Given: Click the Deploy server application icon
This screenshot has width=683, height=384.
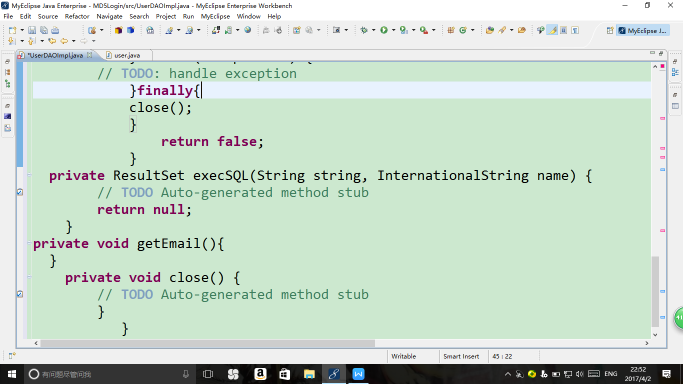Looking at the screenshot, I should tap(216, 30).
